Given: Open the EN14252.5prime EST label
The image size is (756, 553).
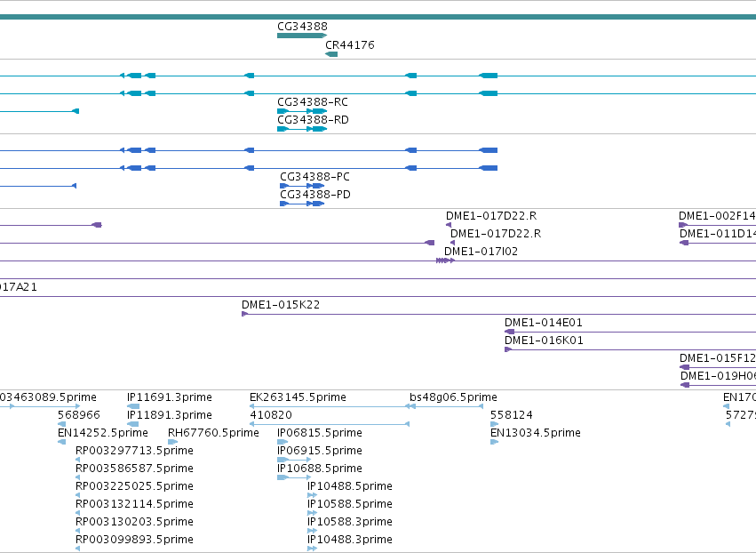Looking at the screenshot, I should pos(103,433).
